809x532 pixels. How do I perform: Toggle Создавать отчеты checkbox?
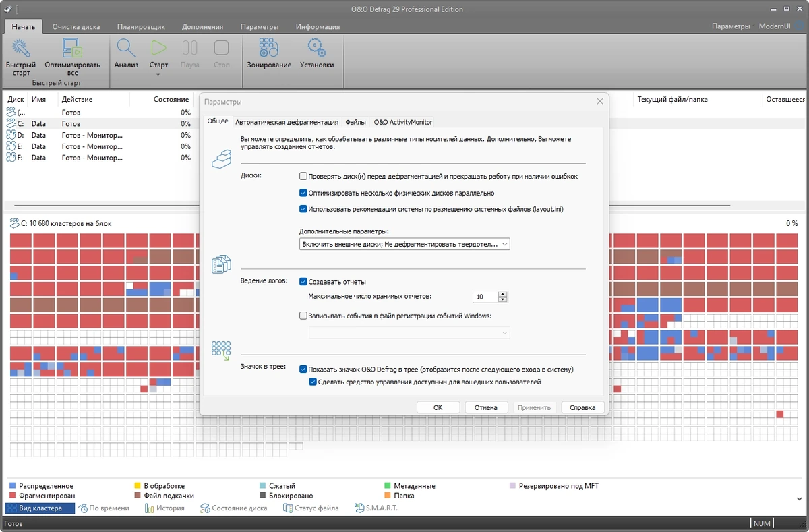pyautogui.click(x=303, y=282)
